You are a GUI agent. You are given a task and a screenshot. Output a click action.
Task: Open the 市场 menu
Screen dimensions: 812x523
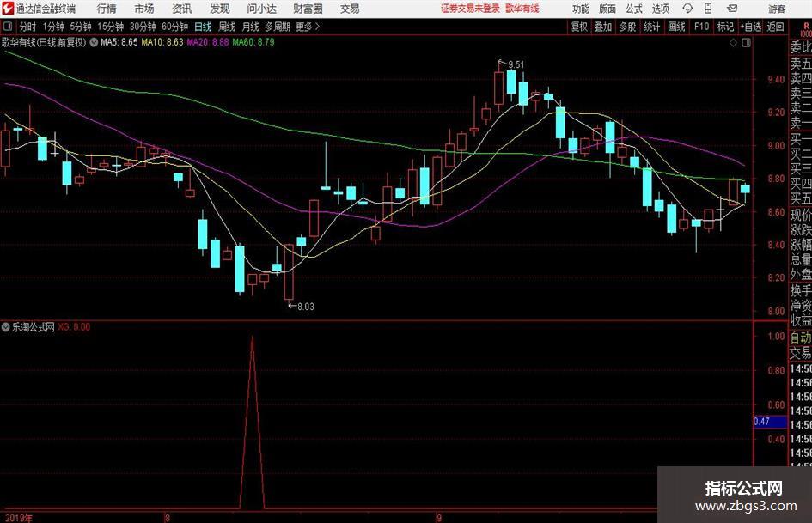144,9
